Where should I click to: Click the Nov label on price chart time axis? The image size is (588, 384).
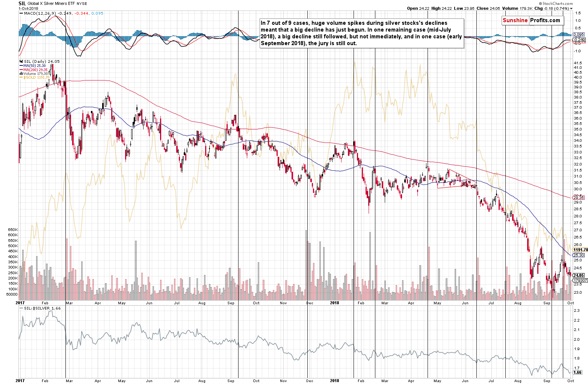tap(283, 303)
